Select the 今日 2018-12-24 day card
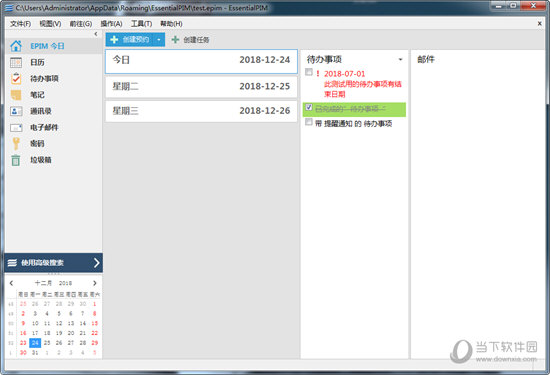 (x=201, y=61)
